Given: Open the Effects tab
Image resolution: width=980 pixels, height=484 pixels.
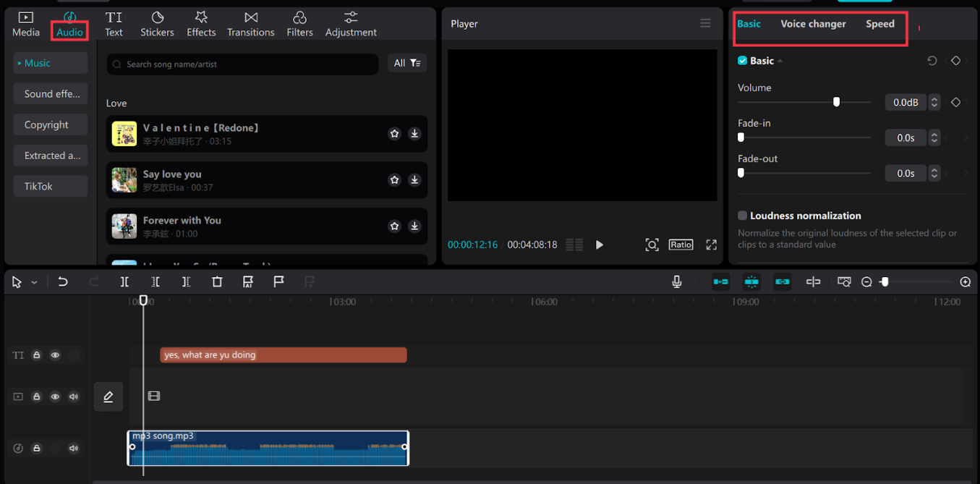Looking at the screenshot, I should tap(201, 24).
